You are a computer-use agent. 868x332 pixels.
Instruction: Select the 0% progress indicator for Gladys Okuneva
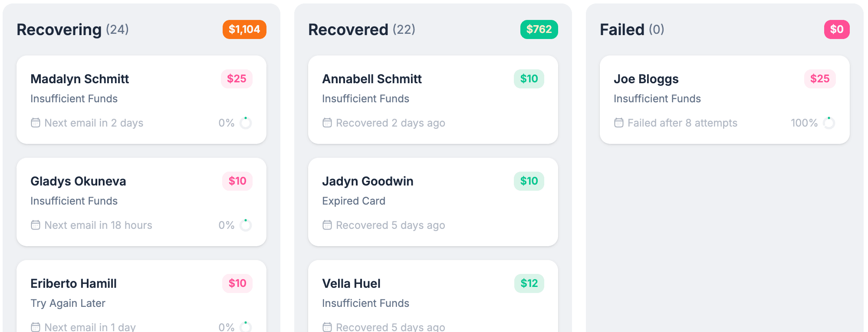246,225
